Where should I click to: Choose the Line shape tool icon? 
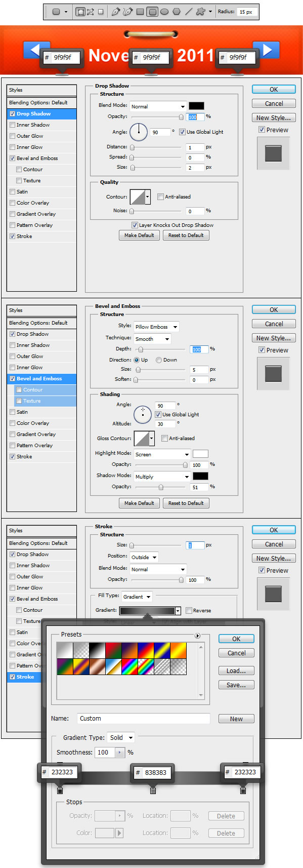click(x=189, y=12)
